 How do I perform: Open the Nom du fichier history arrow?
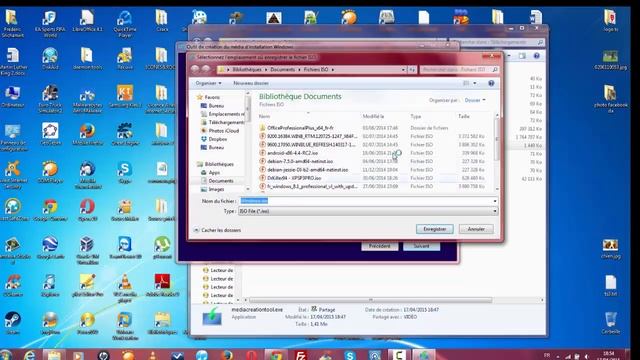(495, 201)
